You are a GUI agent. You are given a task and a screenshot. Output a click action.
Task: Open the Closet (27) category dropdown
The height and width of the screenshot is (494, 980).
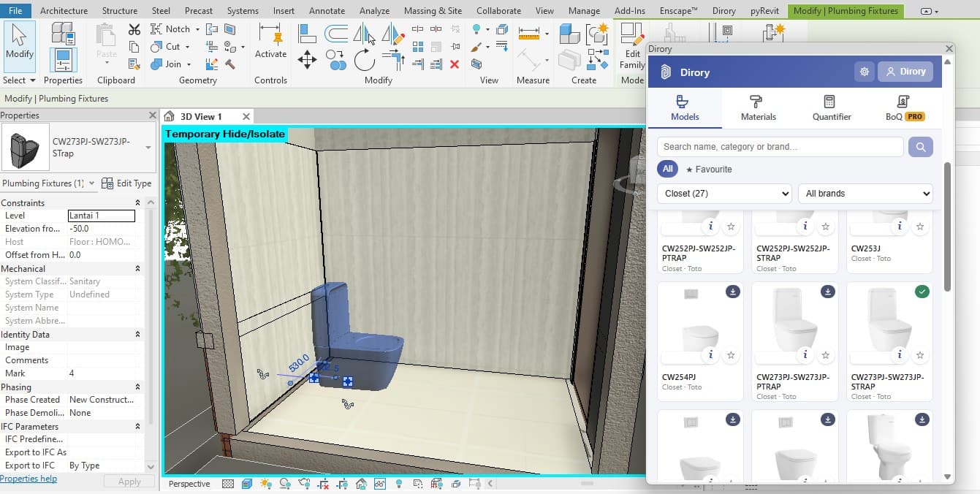click(724, 194)
